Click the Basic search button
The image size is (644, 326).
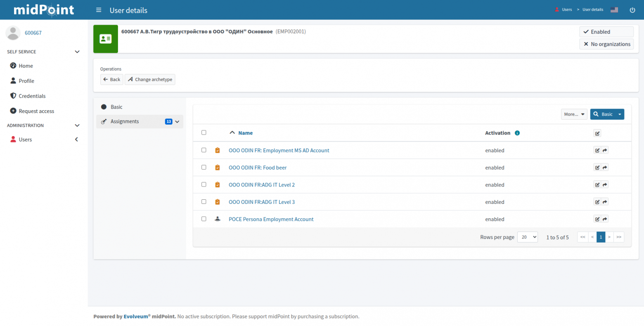603,114
